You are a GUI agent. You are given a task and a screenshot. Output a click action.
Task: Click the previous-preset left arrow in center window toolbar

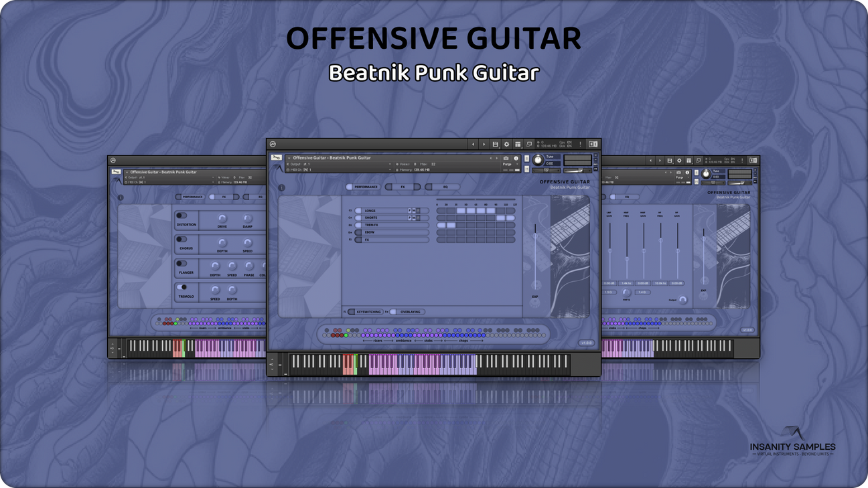[473, 144]
